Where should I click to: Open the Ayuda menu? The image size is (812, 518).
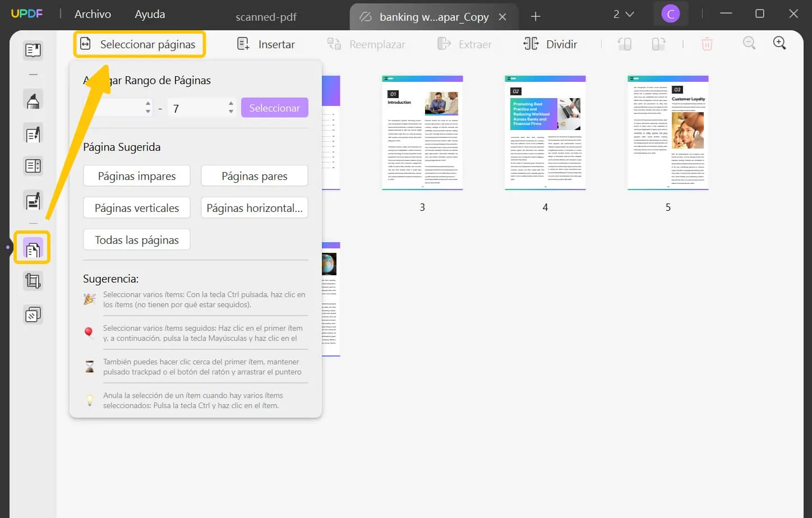[150, 14]
